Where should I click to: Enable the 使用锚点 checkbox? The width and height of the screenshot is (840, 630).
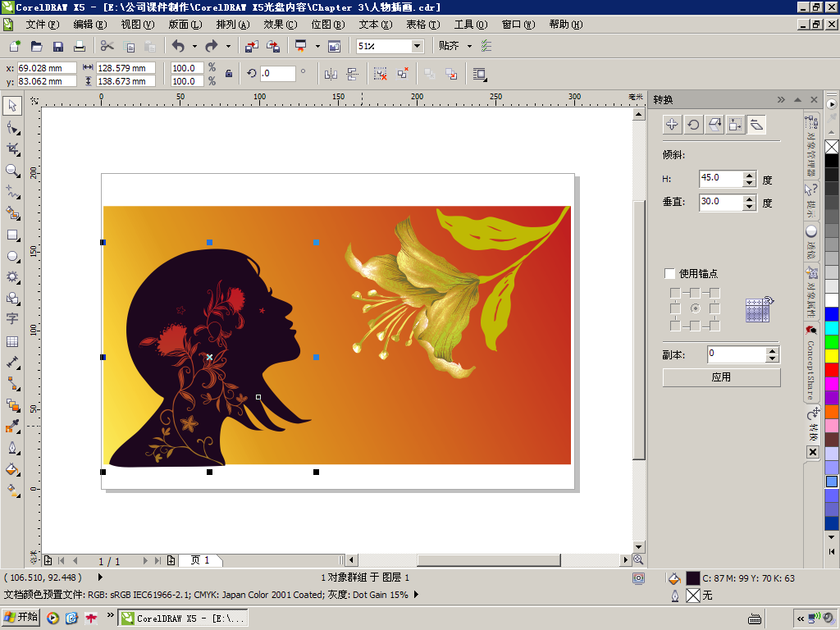click(669, 274)
